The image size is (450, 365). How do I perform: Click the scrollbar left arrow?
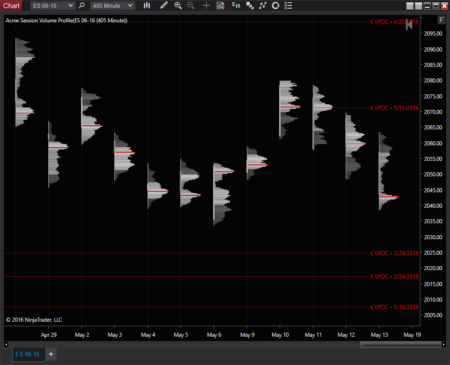[x=6, y=344]
